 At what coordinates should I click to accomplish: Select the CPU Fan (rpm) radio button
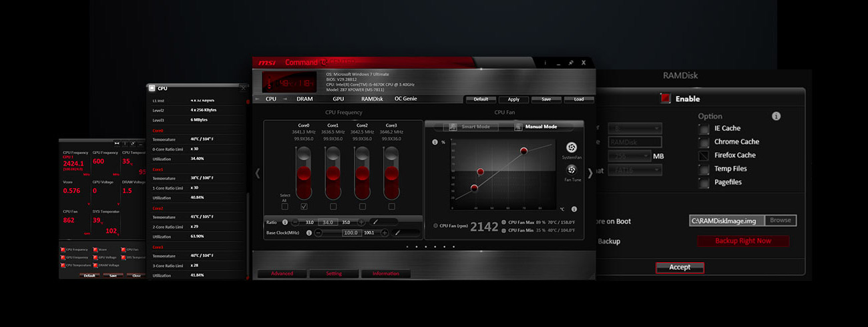click(x=436, y=226)
